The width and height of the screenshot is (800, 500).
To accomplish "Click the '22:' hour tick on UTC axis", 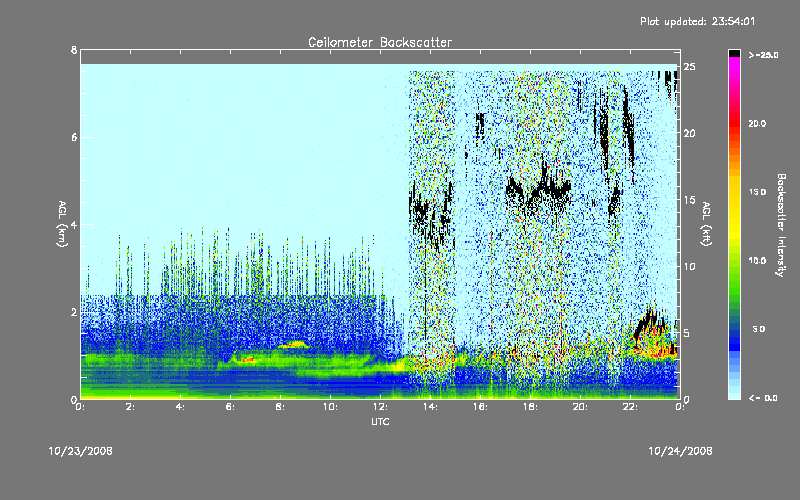I will 631,407.
